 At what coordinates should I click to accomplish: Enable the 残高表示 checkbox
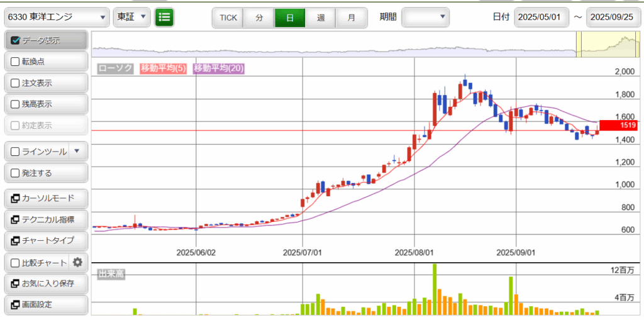[x=16, y=104]
